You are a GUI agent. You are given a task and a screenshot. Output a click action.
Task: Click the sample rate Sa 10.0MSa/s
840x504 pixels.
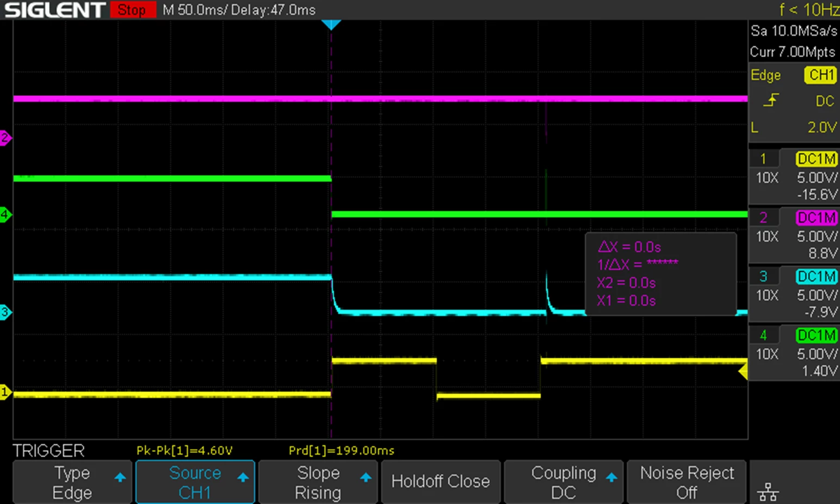pyautogui.click(x=794, y=31)
